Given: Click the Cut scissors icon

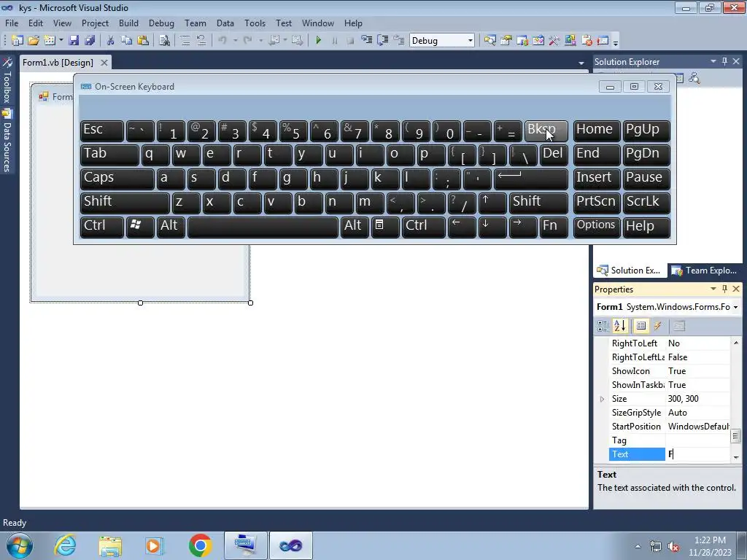Looking at the screenshot, I should (111, 41).
